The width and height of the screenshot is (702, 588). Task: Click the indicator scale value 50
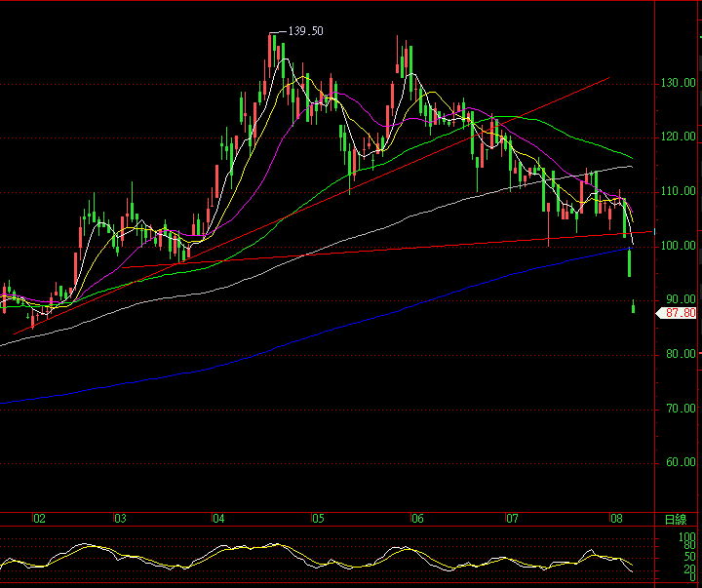pyautogui.click(x=690, y=558)
